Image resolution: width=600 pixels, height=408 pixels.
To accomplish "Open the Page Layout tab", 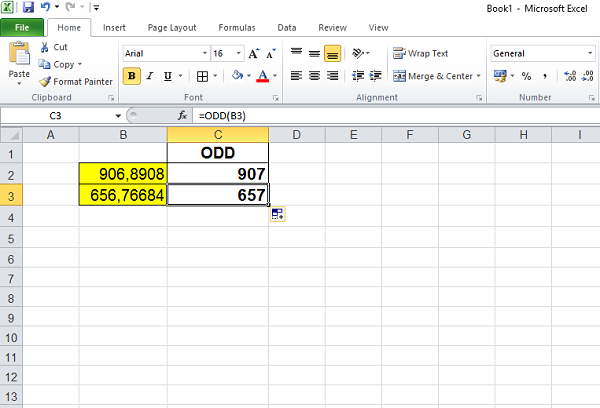I will (171, 28).
